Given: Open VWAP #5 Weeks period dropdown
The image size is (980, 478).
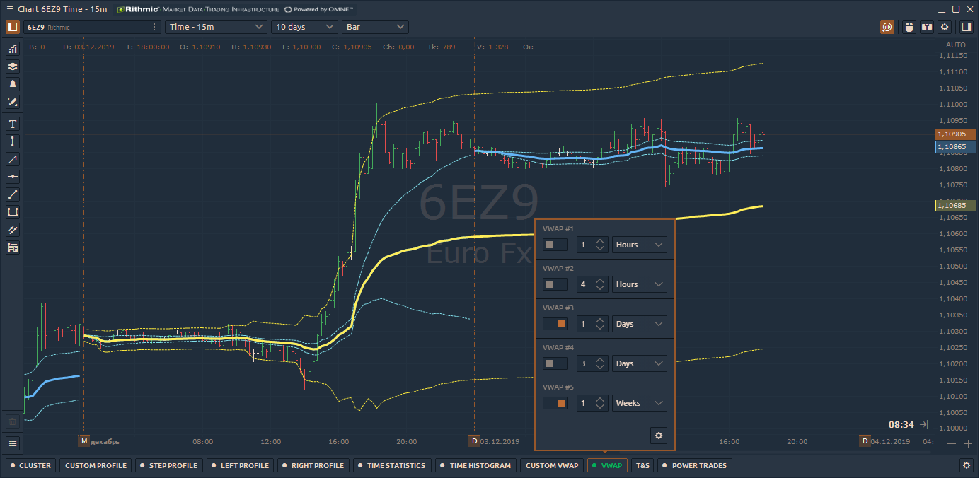Looking at the screenshot, I should point(639,403).
